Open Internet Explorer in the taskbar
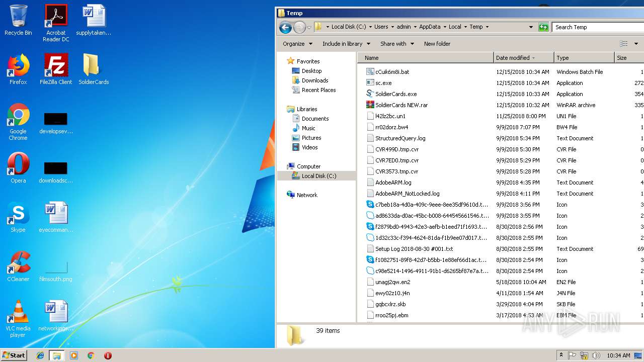644x362 pixels. pyautogui.click(x=40, y=355)
